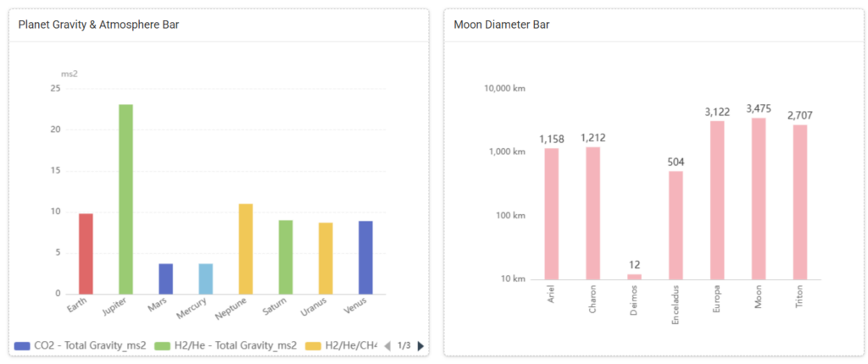Click the 1,158 data label
The width and height of the screenshot is (868, 364).
(551, 140)
